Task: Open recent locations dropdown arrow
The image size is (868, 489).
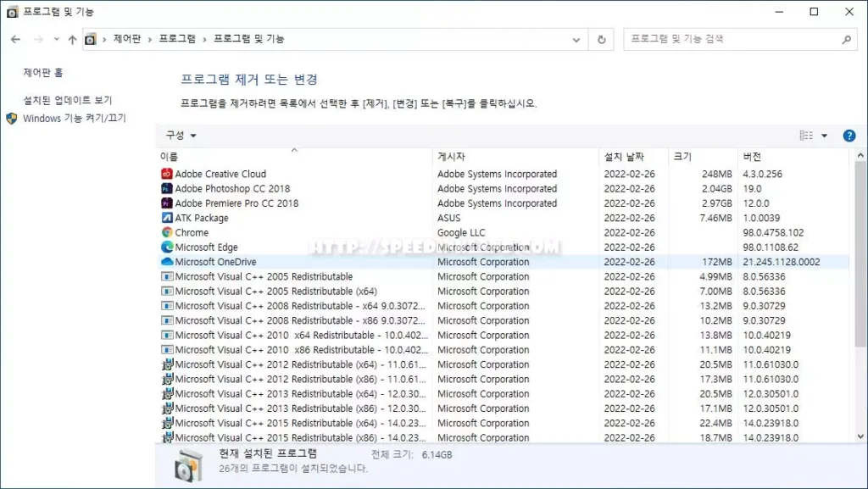Action: click(x=57, y=39)
